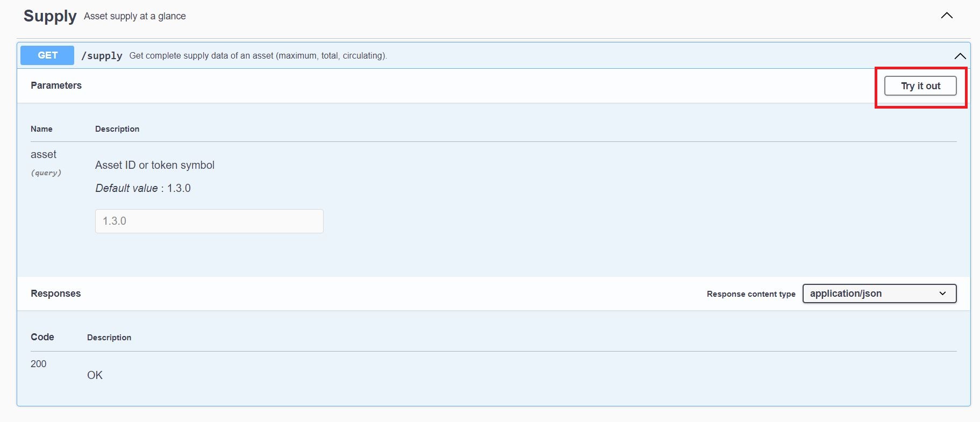Click 'Asset supply at a glance' subtitle
This screenshot has height=422, width=980.
[134, 16]
